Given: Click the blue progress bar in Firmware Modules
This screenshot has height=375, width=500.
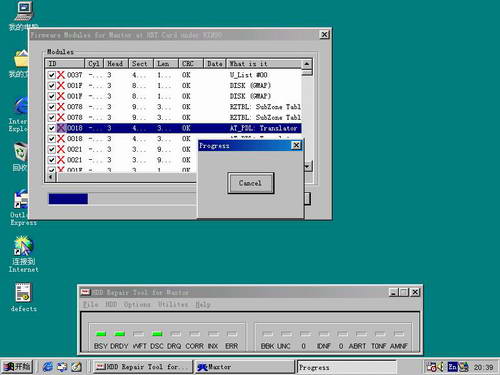Looking at the screenshot, I should click(x=68, y=199).
